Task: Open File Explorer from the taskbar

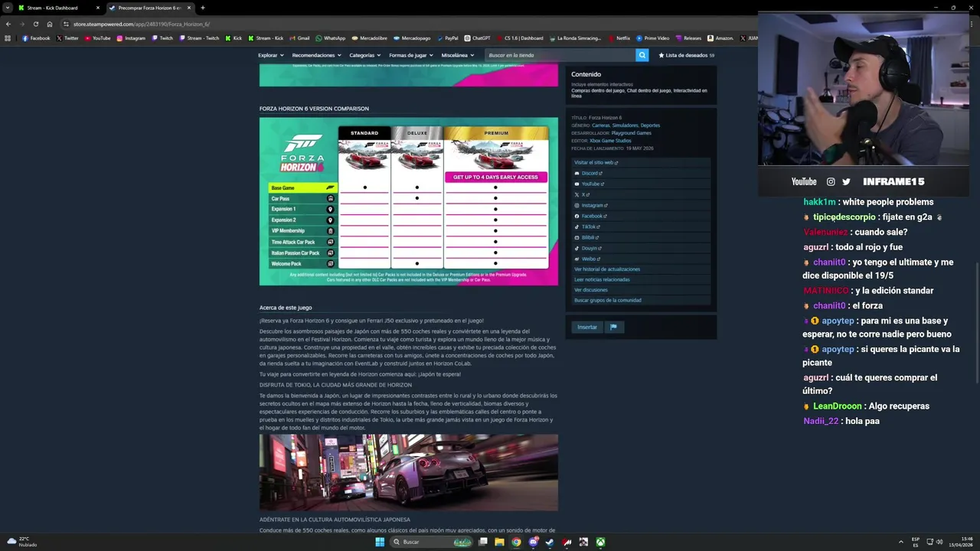Action: 499,542
